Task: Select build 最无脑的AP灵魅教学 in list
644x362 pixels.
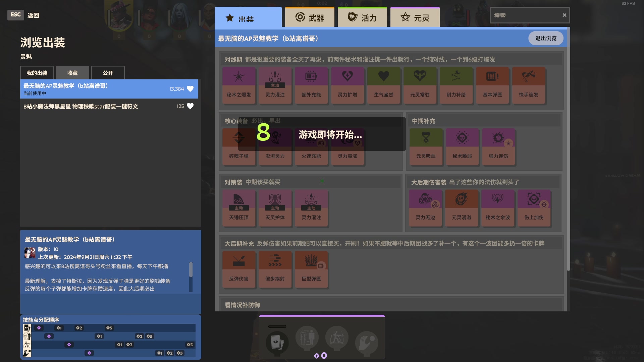Action: coord(109,89)
